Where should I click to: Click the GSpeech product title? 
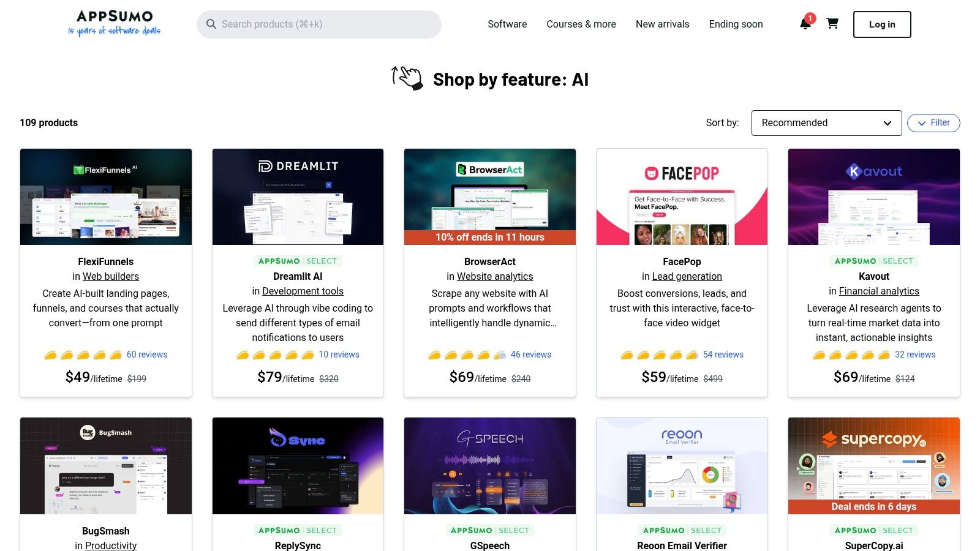pos(490,545)
